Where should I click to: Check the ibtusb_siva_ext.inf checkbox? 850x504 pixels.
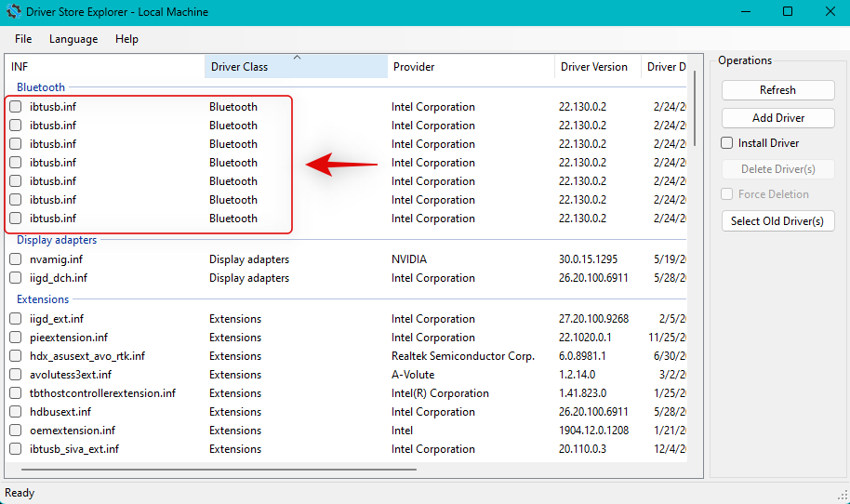16,449
